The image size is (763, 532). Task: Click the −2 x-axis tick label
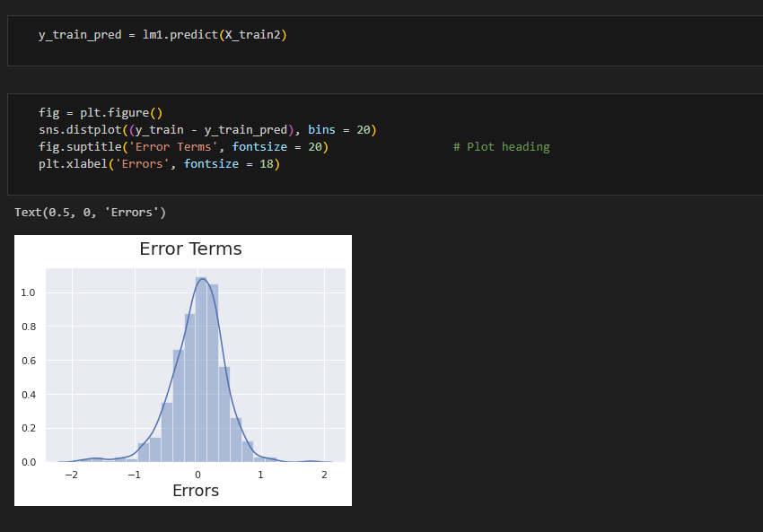71,475
